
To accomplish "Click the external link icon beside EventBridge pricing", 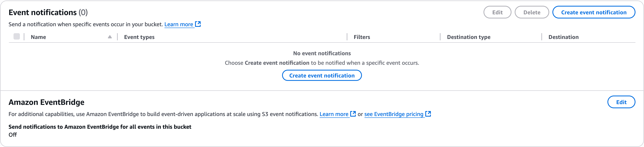I will (428, 114).
